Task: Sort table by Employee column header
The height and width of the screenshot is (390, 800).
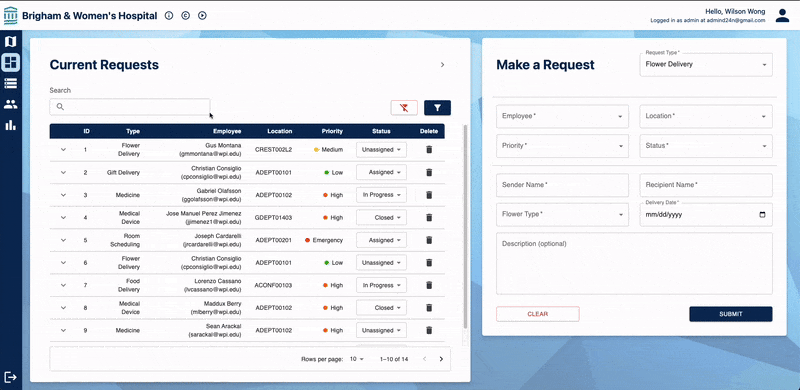Action: (227, 131)
